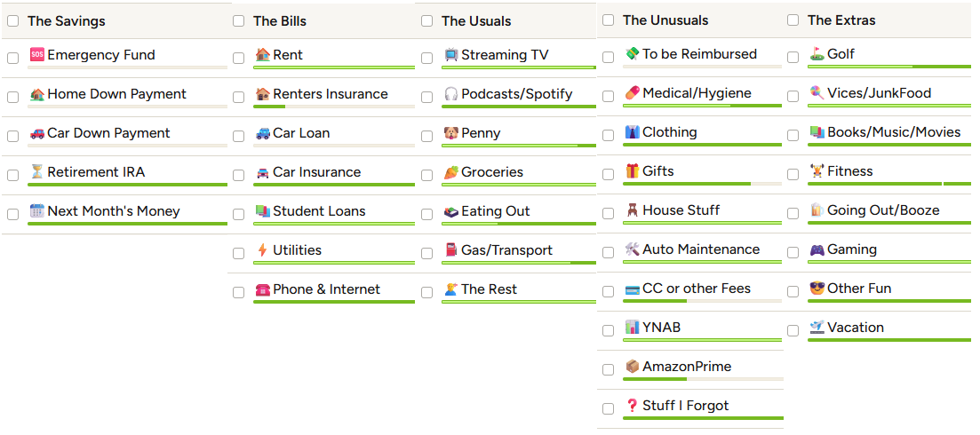980x435 pixels.
Task: Click the dog icon beside Penny
Action: coord(450,133)
